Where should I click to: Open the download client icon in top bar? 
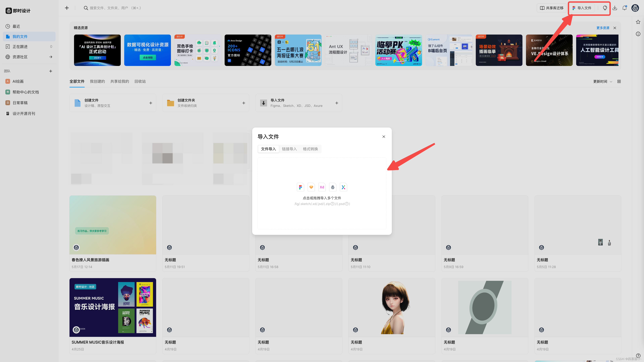pyautogui.click(x=615, y=8)
